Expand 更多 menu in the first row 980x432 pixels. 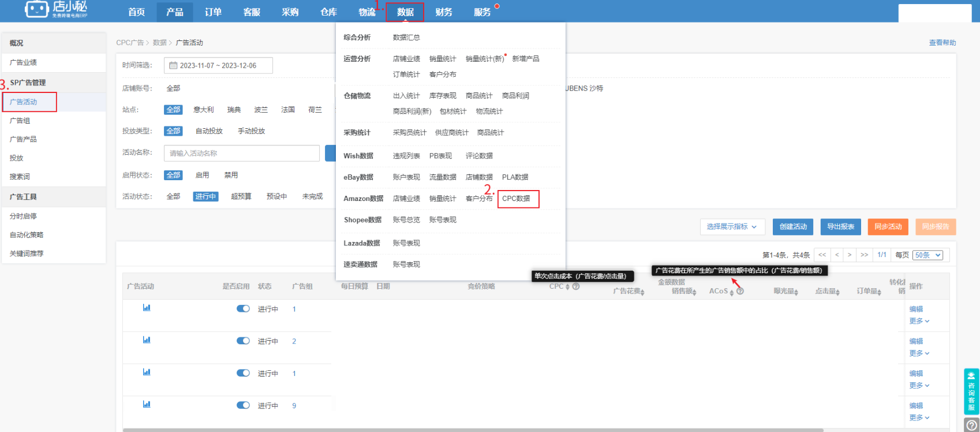919,321
